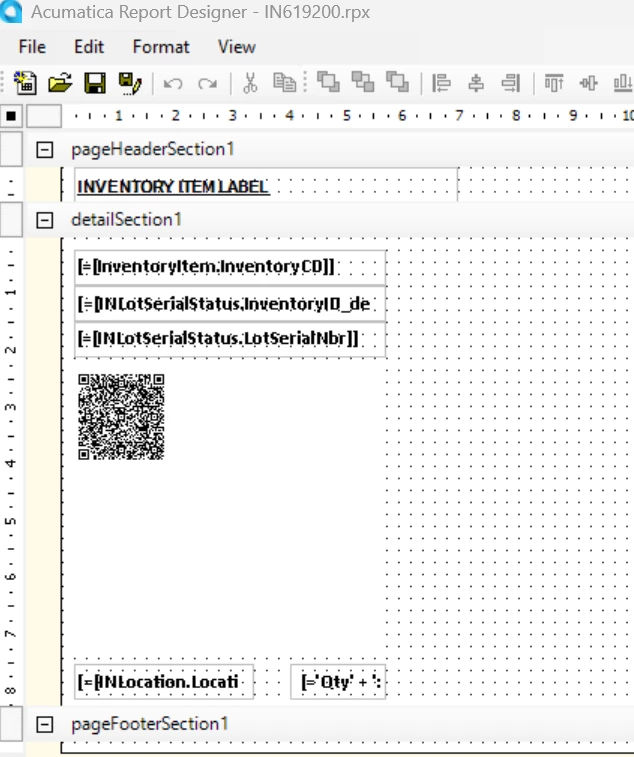Align selected elements to vertical middle
Viewport: 634px width, 757px height.
point(589,83)
